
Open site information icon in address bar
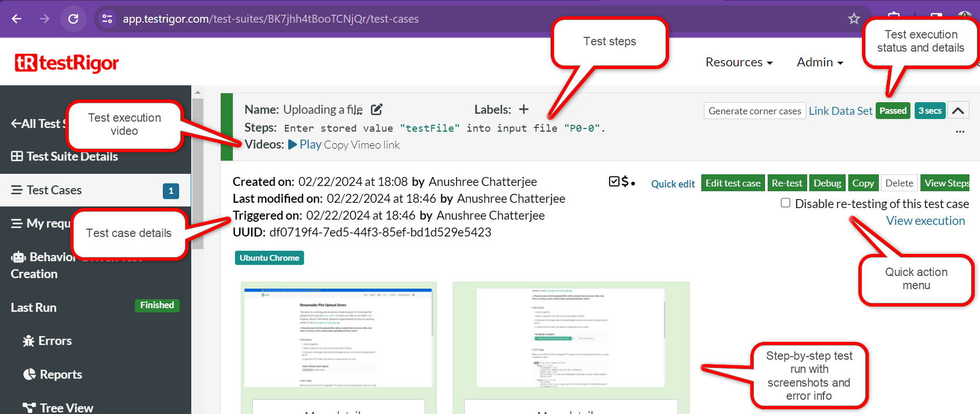coord(107,19)
